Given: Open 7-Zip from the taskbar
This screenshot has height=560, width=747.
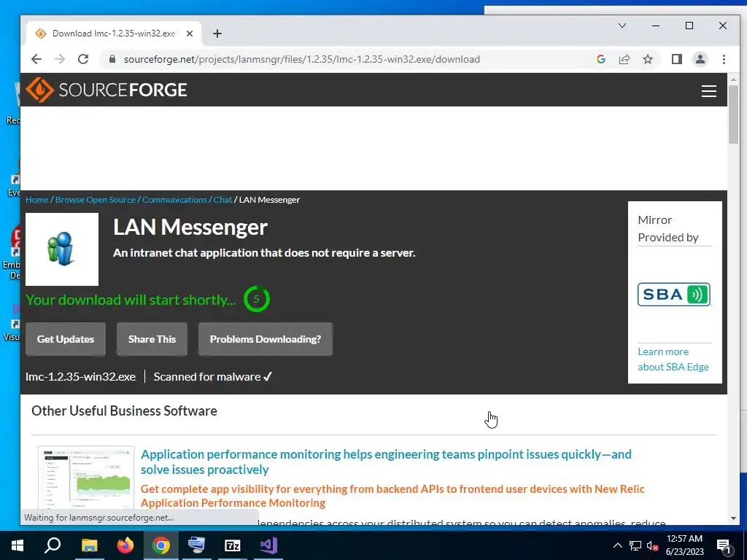Looking at the screenshot, I should [x=233, y=545].
